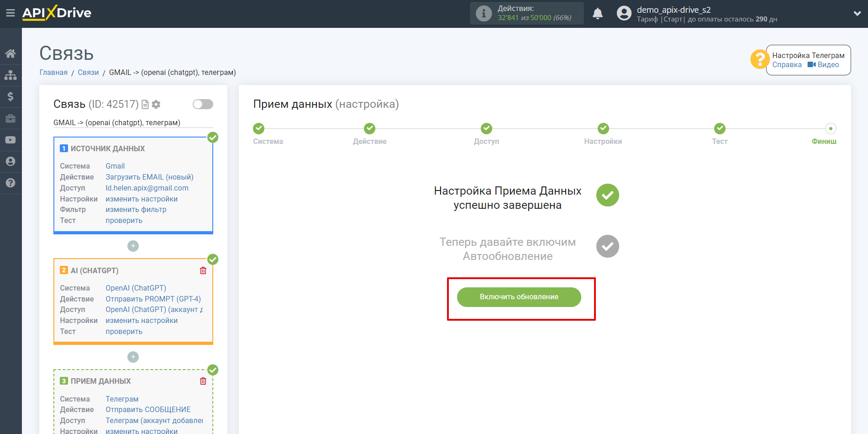Open the briefcase sidebar icon
The height and width of the screenshot is (434, 868).
click(11, 118)
